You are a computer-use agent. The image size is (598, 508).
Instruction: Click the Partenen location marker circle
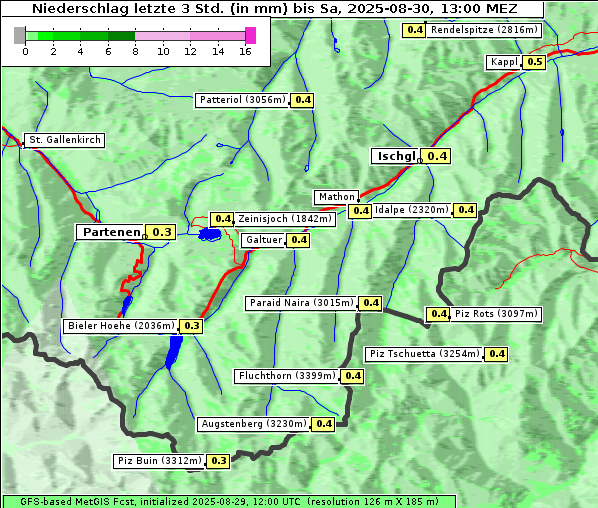click(x=145, y=236)
